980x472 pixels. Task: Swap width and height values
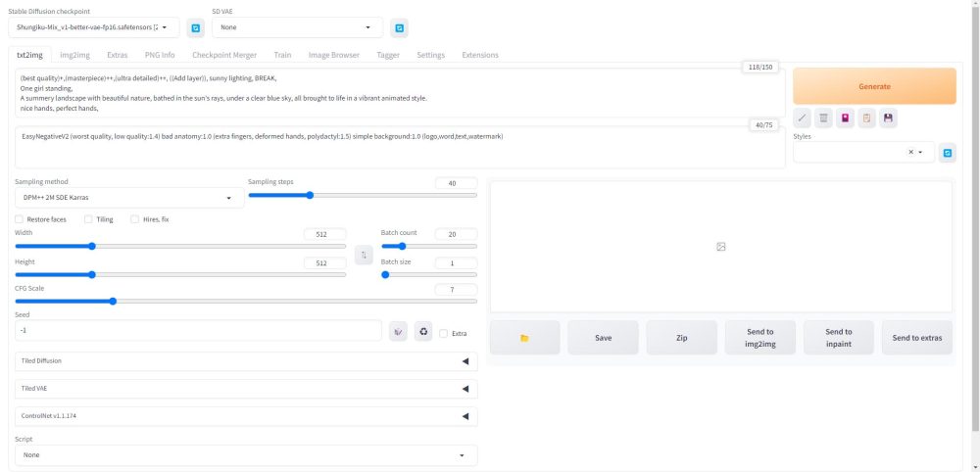[364, 255]
